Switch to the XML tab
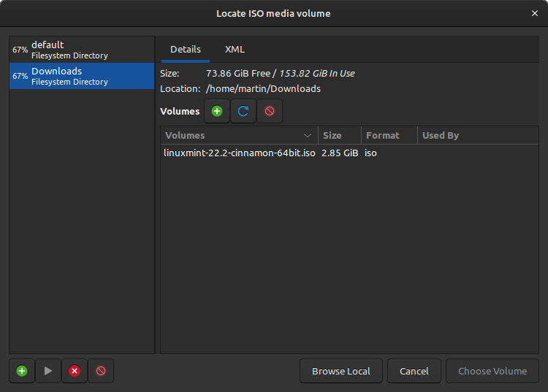 tap(235, 49)
